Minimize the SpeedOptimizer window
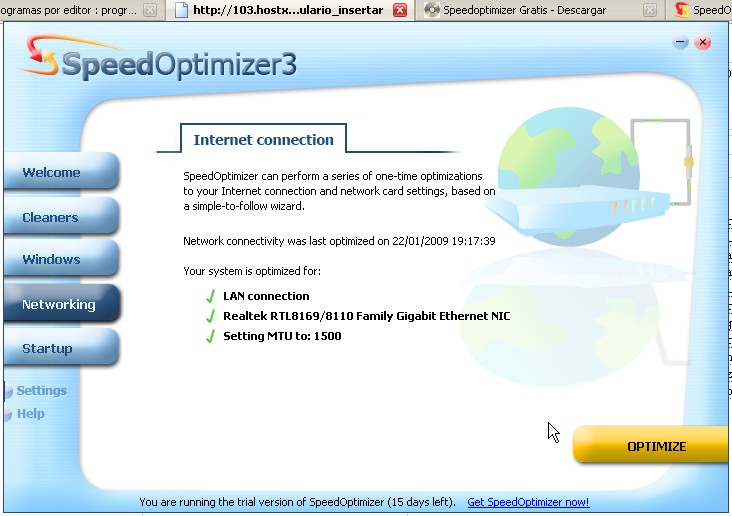 coord(681,42)
